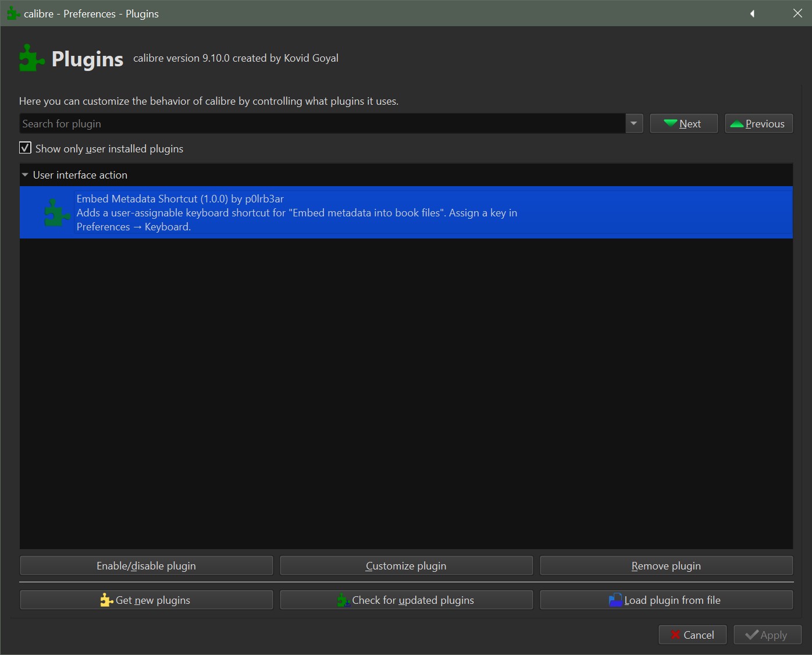Viewport: 812px width, 655px height.
Task: Collapse the User interface action category
Action: (25, 175)
